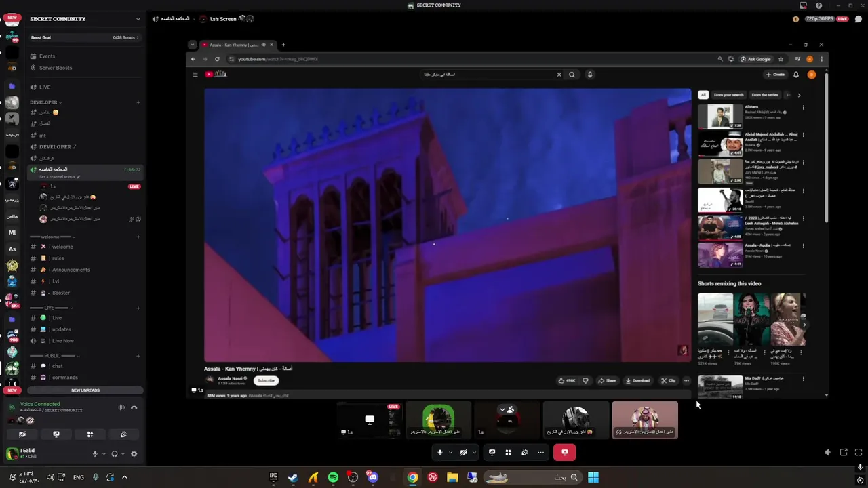The width and height of the screenshot is (868, 488).
Task: Open the commands channel
Action: (85, 378)
